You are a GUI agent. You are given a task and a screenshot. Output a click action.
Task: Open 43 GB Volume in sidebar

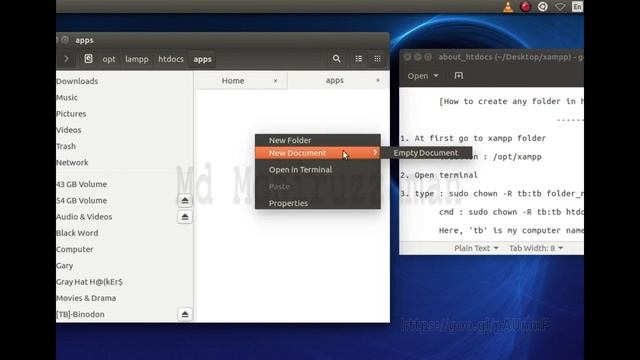82,184
